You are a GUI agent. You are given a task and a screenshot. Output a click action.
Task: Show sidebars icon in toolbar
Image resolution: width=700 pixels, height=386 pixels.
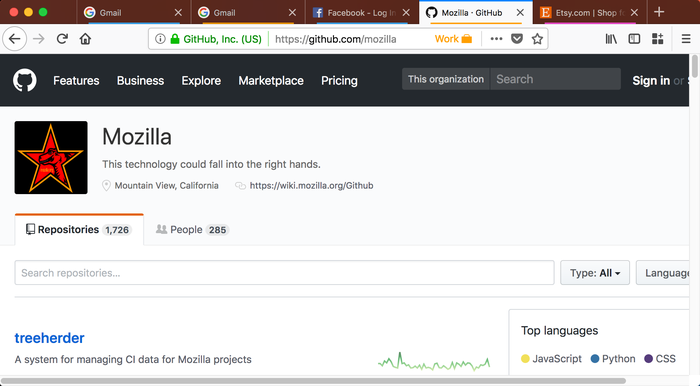(634, 39)
